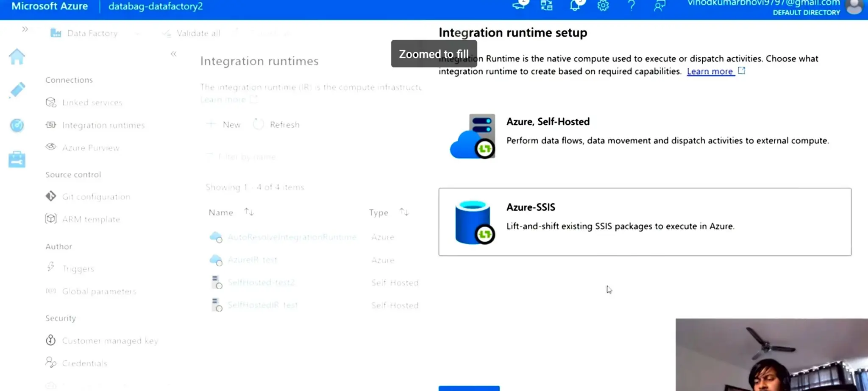868x391 pixels.
Task: Open Feedback icon in header
Action: point(659,6)
